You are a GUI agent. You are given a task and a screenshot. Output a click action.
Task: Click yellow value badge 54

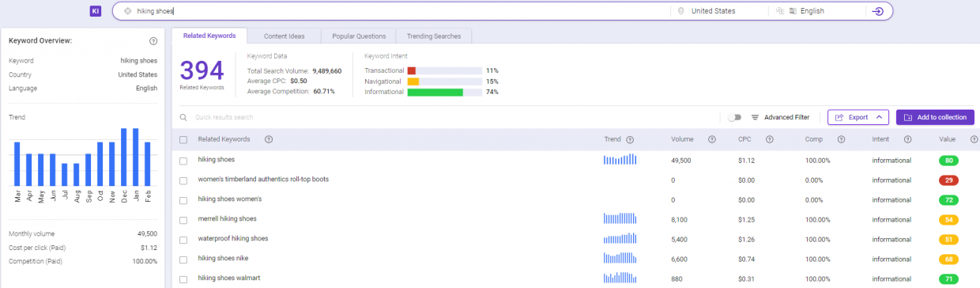click(x=948, y=219)
